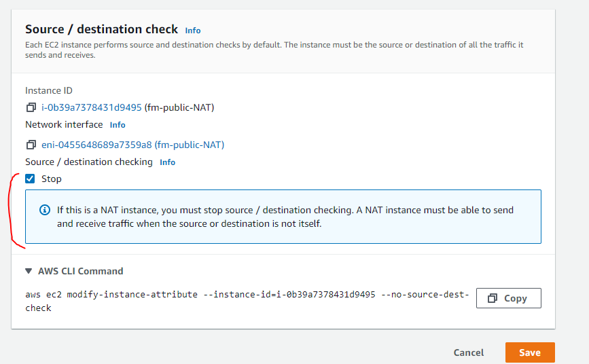Click the info circle icon in the NAT notice
The height and width of the screenshot is (364, 589).
(x=45, y=210)
